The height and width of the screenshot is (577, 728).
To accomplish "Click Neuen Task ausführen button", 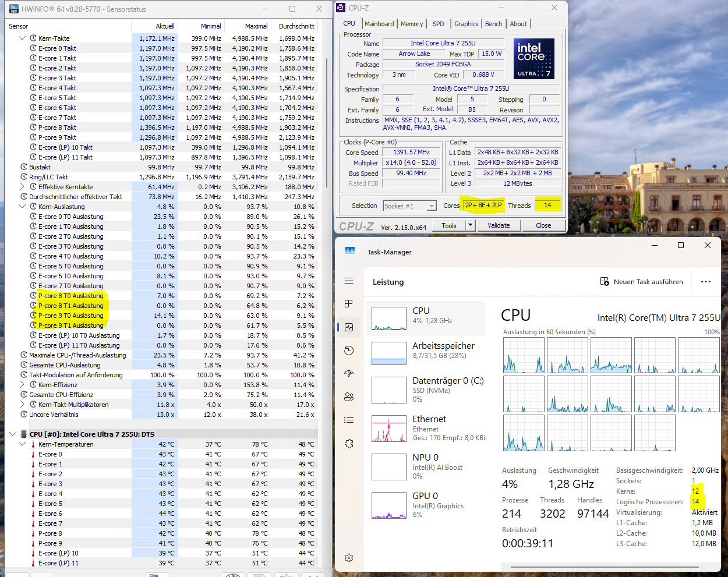I will [x=641, y=281].
